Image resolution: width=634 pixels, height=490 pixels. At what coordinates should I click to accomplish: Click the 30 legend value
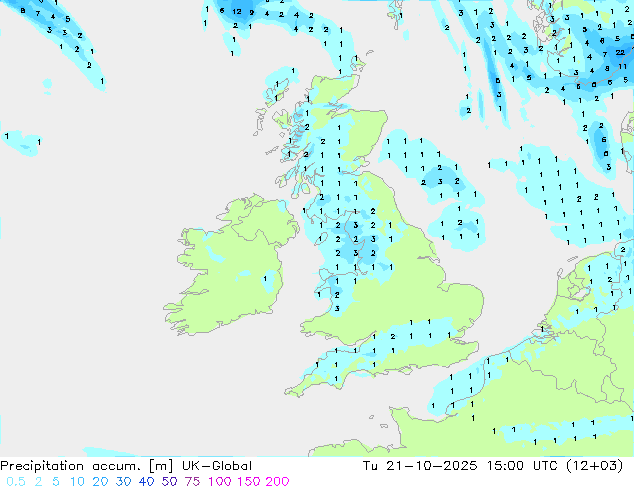pyautogui.click(x=123, y=482)
